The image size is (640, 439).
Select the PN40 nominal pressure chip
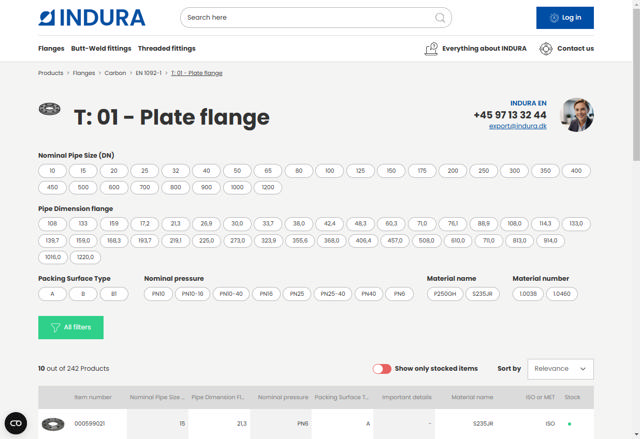coord(369,294)
